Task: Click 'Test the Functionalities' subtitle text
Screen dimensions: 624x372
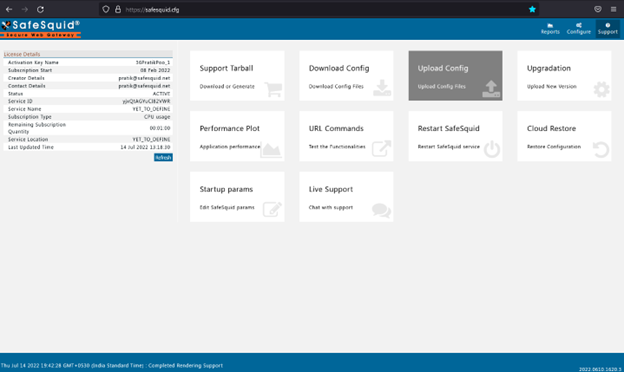Action: click(337, 147)
